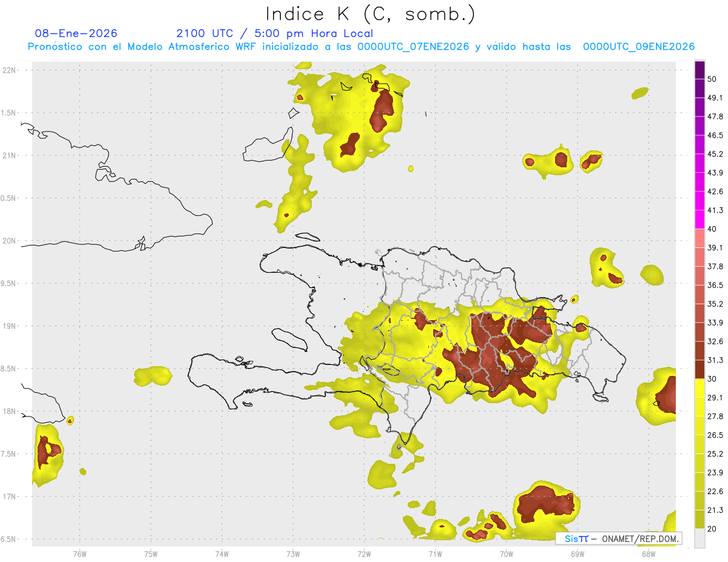Click '2100 UTC / 5:00 pm Hora Local'
Image resolution: width=728 pixels, height=562 pixels.
275,34
